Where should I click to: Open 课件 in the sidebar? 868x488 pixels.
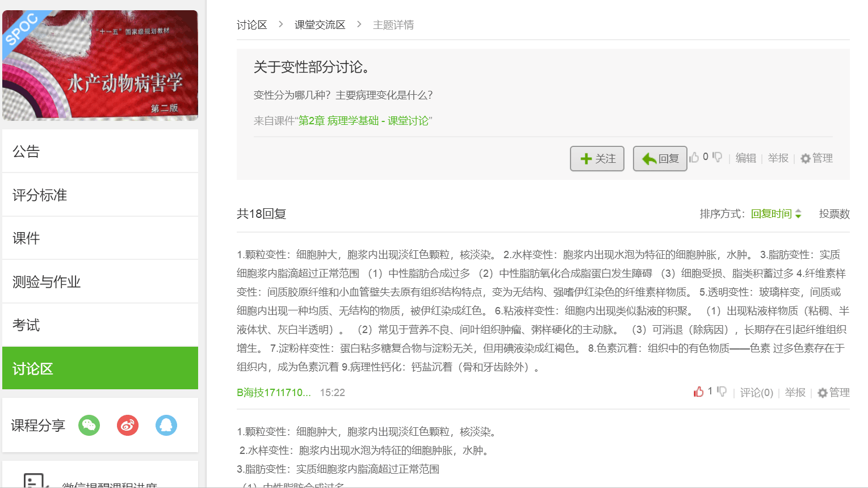pyautogui.click(x=100, y=238)
